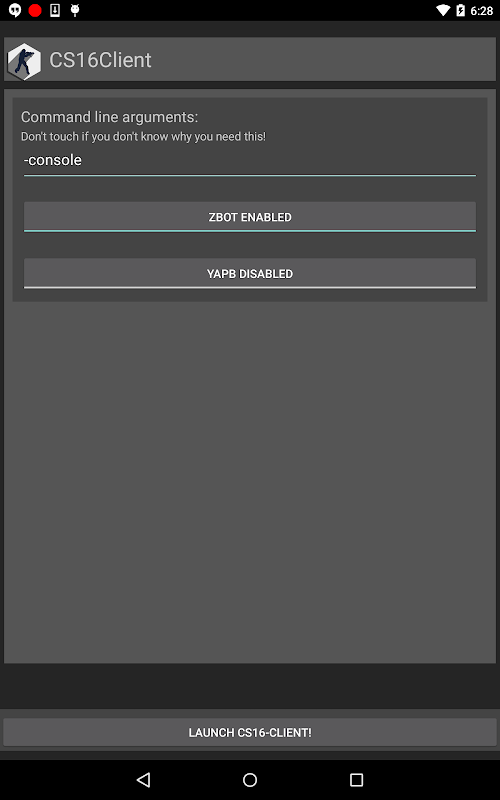Tap the Android debug notification icon
Viewport: 500px width, 800px height.
pyautogui.click(x=75, y=10)
